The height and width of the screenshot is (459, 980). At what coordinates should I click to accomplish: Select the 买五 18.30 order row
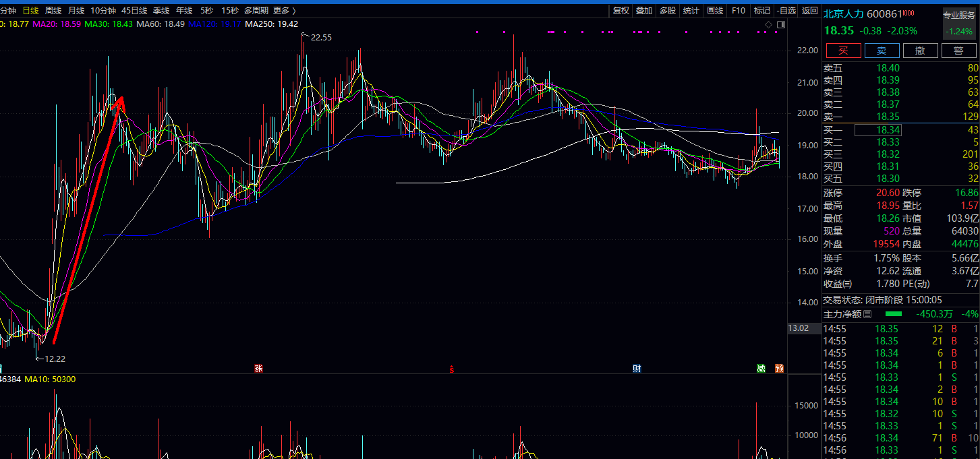coord(901,179)
